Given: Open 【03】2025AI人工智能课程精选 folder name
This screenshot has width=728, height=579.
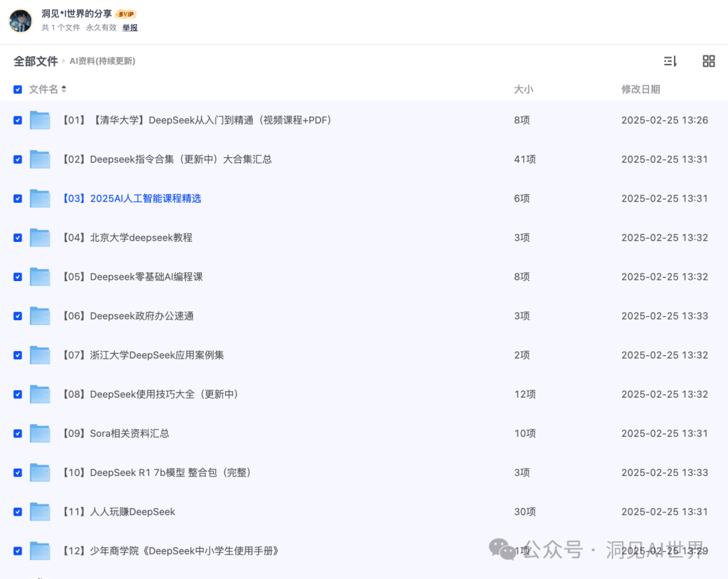Looking at the screenshot, I should coord(131,198).
